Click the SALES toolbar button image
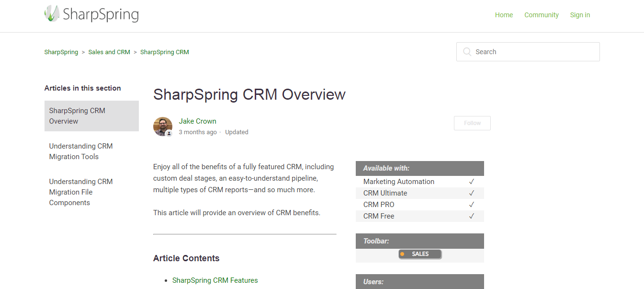644x289 pixels. 420,254
